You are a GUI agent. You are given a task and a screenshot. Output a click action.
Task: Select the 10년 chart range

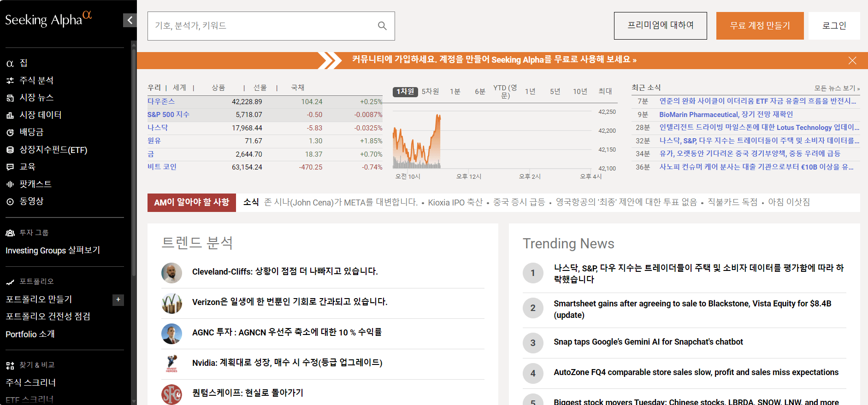(x=580, y=92)
